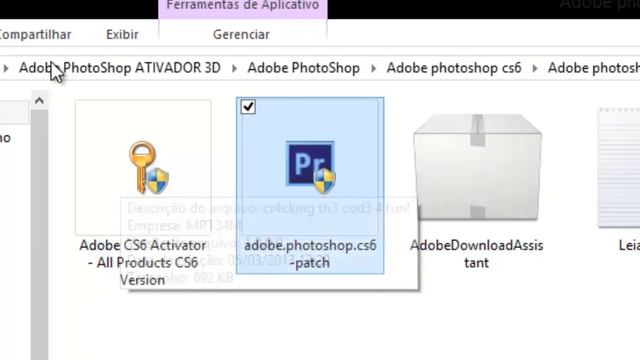Open the Gerenciar ribbon tab
The image size is (640, 360).
241,35
